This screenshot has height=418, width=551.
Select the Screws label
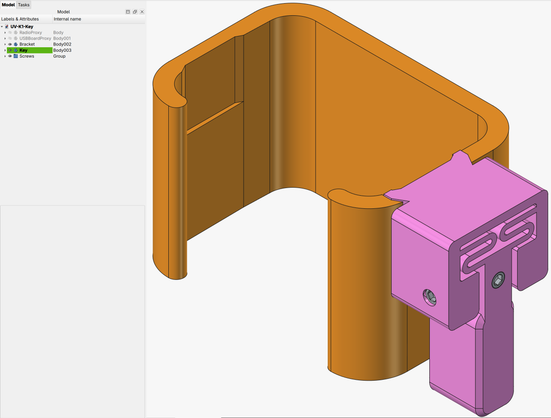(x=27, y=56)
